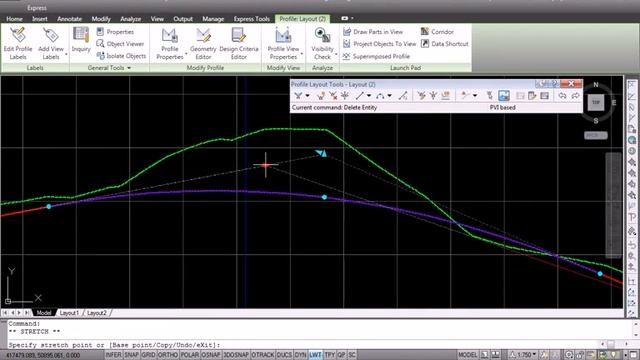The width and height of the screenshot is (640, 360).
Task: Switch to the Layout1 tab
Action: point(69,313)
